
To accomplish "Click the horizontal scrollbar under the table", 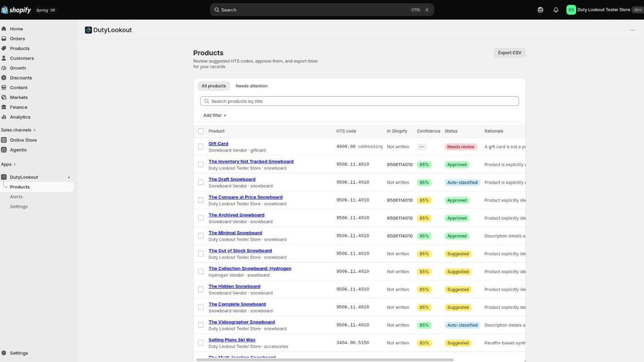I will coord(325,360).
